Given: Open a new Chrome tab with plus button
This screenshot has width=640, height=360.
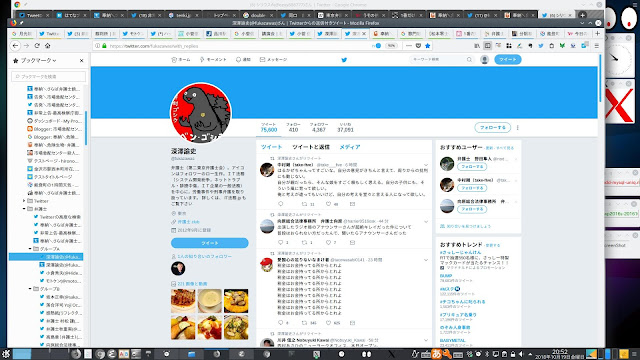Looking at the screenshot, I should 582,15.
